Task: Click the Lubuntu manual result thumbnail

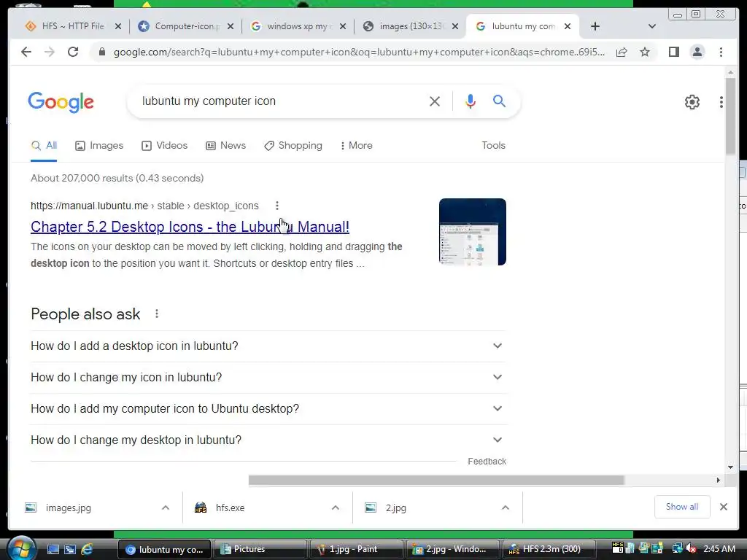Action: pyautogui.click(x=473, y=232)
